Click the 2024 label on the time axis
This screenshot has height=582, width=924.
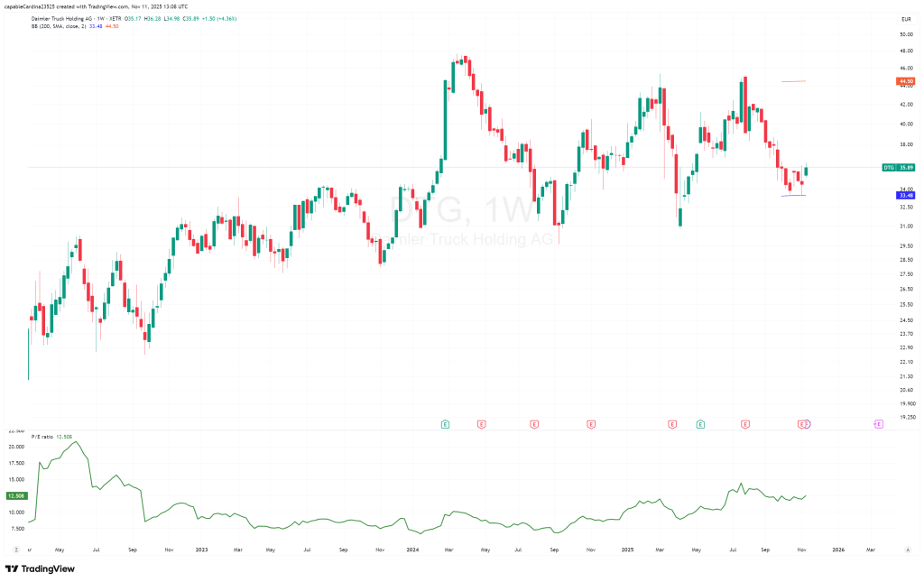(x=413, y=549)
